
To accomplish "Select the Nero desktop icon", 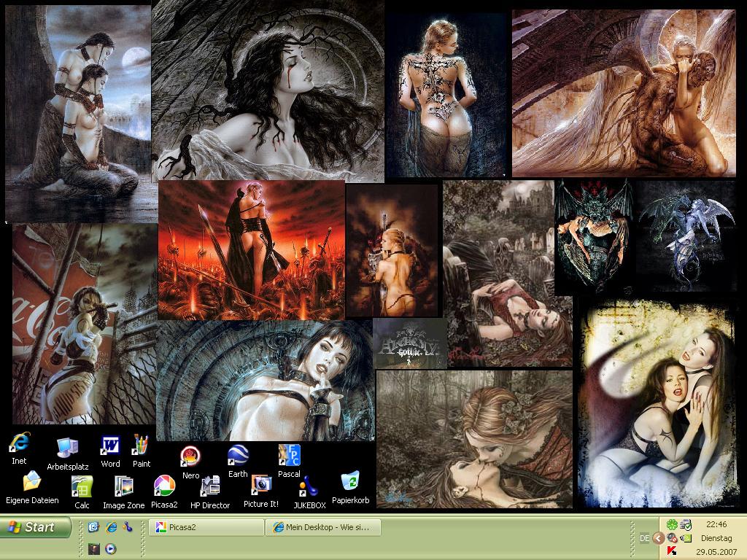I will tap(190, 457).
